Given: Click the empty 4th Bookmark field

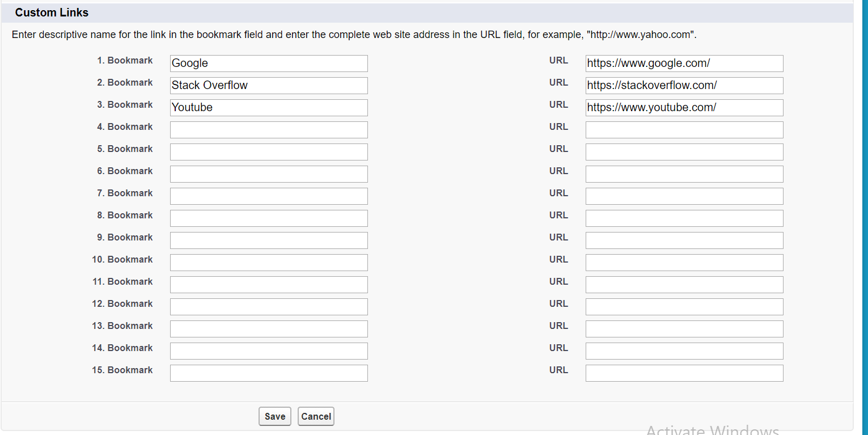Looking at the screenshot, I should 269,130.
